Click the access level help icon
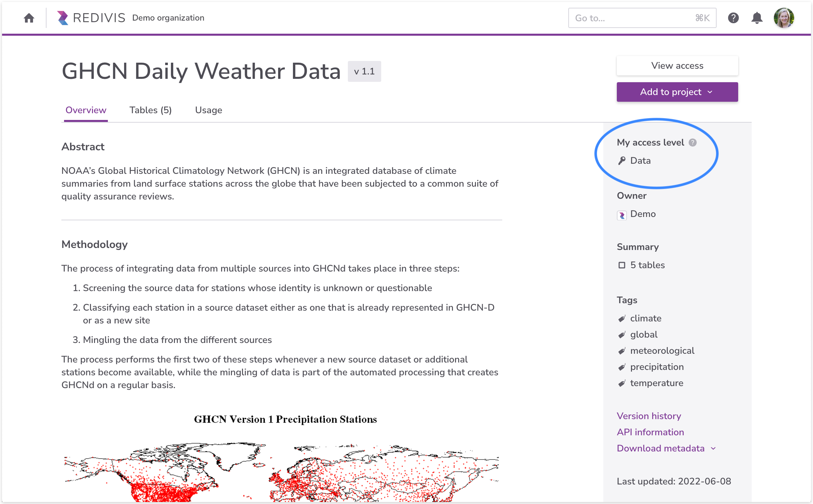813x504 pixels. pyautogui.click(x=692, y=143)
